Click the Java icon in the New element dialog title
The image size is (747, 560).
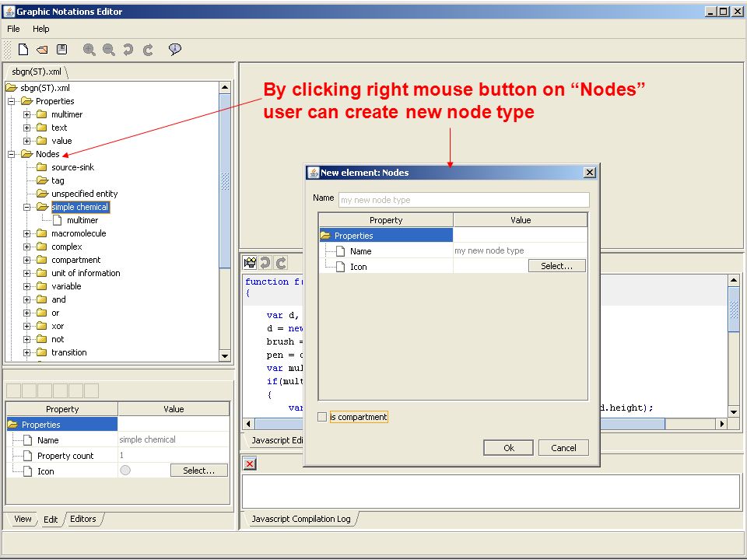[313, 173]
